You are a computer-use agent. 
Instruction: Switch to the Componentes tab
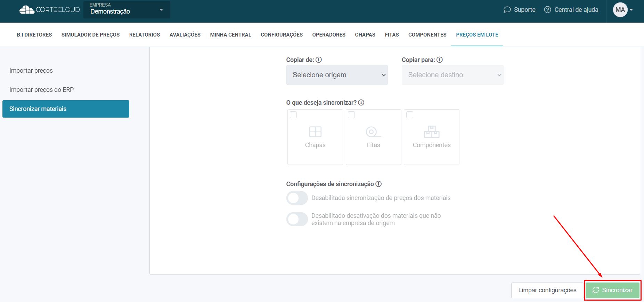click(427, 35)
